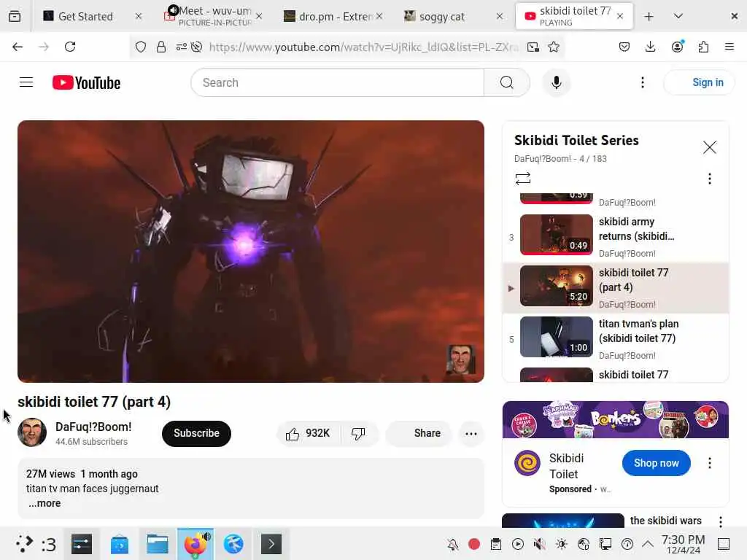
Task: Open the YouTube guide hamburger menu
Action: pyautogui.click(x=26, y=82)
